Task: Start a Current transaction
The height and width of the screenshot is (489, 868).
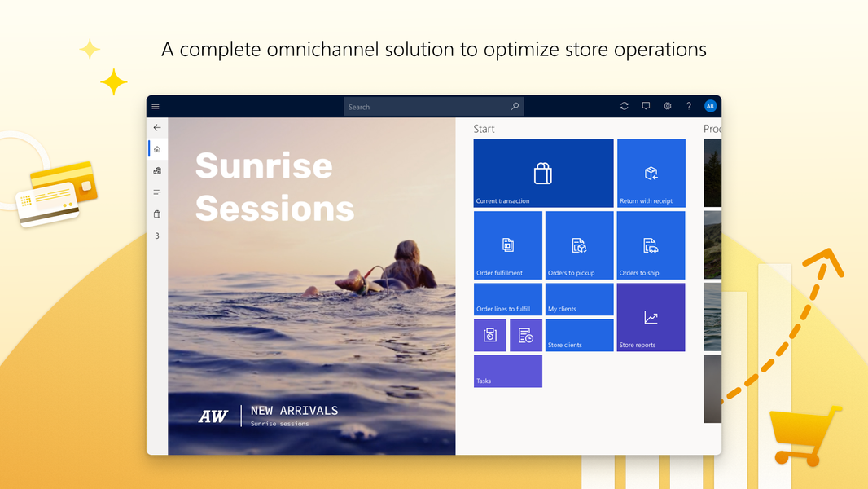Action: pos(543,173)
